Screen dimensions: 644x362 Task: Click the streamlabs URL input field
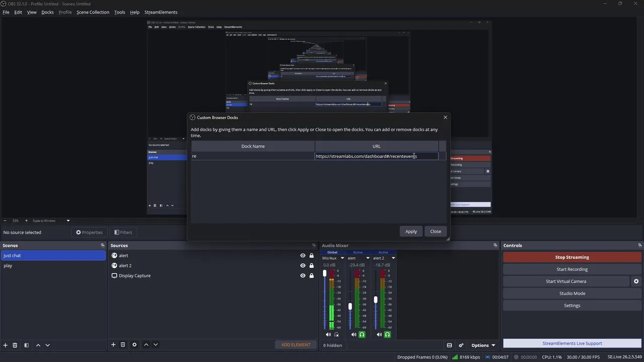coord(376,156)
